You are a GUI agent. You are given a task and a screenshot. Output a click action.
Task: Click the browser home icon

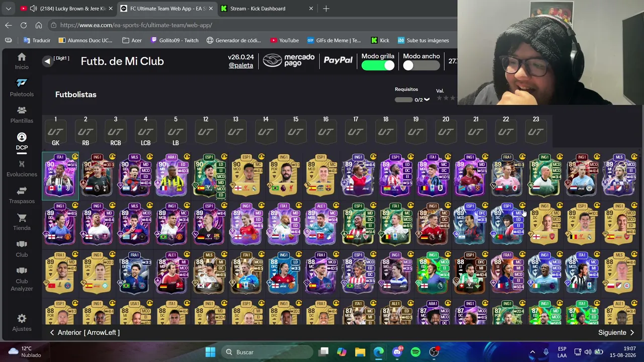[39, 25]
